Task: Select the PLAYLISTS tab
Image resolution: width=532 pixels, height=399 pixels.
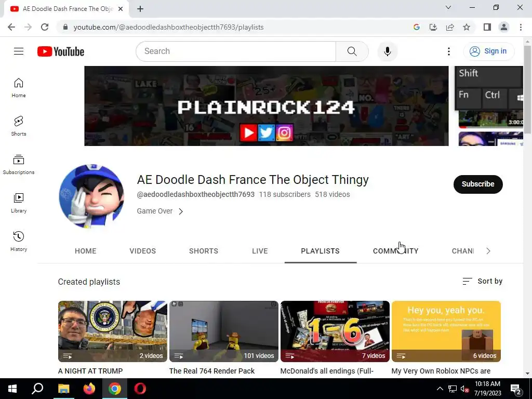Action: (320, 251)
